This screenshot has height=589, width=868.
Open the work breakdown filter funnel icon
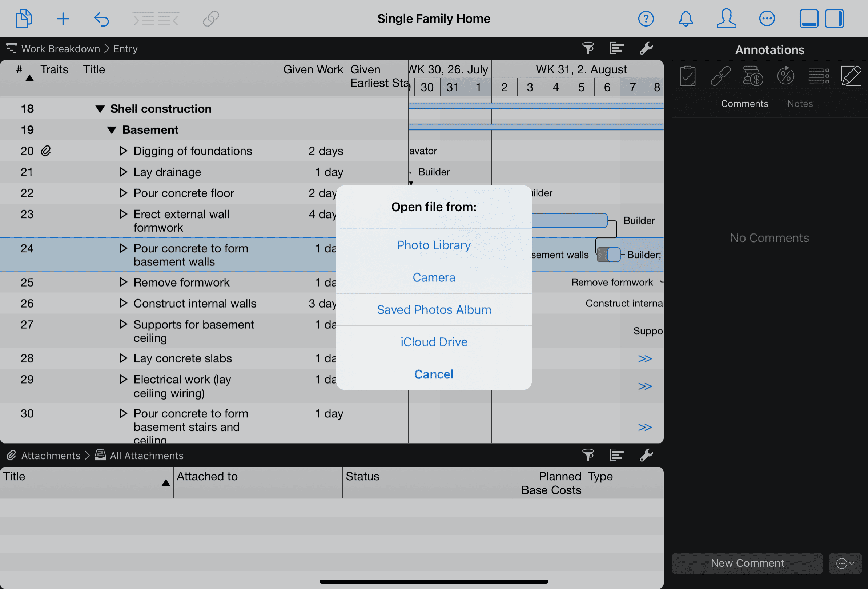[588, 48]
